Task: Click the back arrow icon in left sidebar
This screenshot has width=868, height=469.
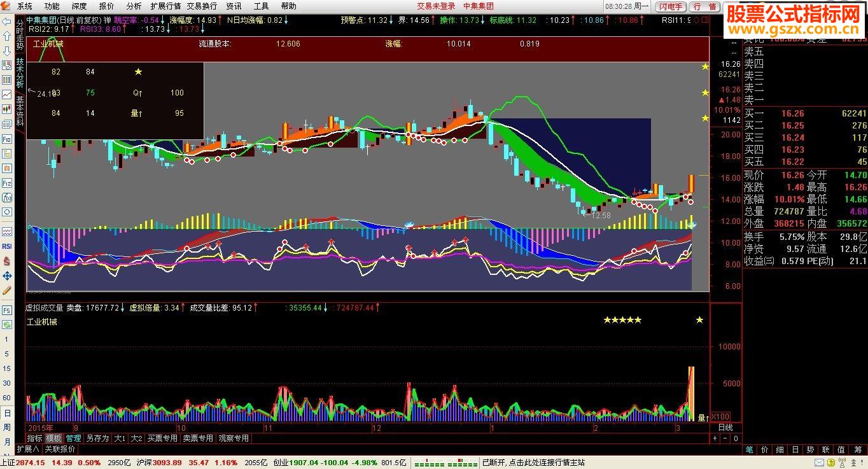Action: click(x=6, y=21)
